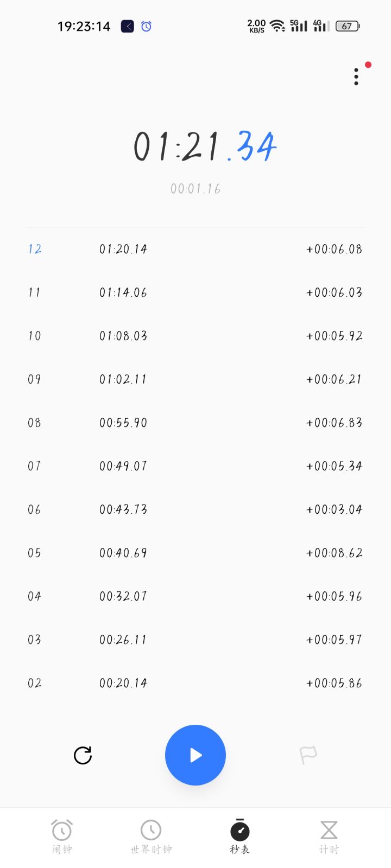Go to the 计时 timer tab
This screenshot has height=868, width=391.
(x=329, y=837)
